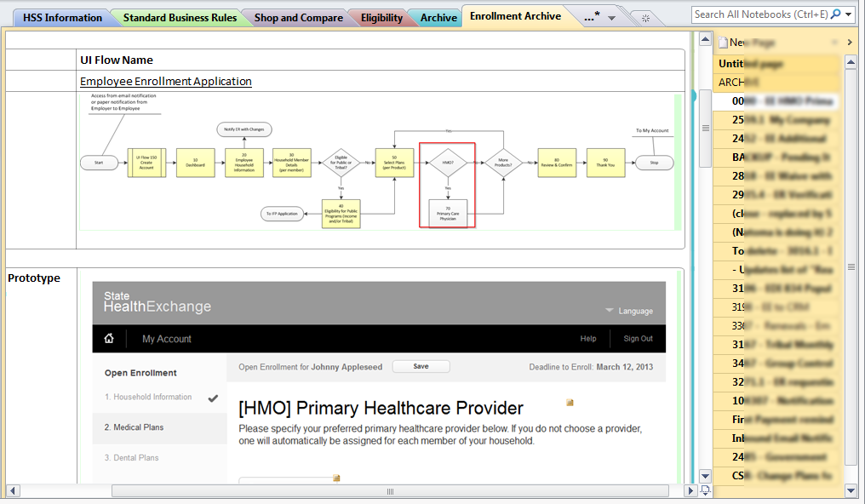Open the Employee Enrollment Application link
The image size is (865, 504).
click(x=165, y=81)
